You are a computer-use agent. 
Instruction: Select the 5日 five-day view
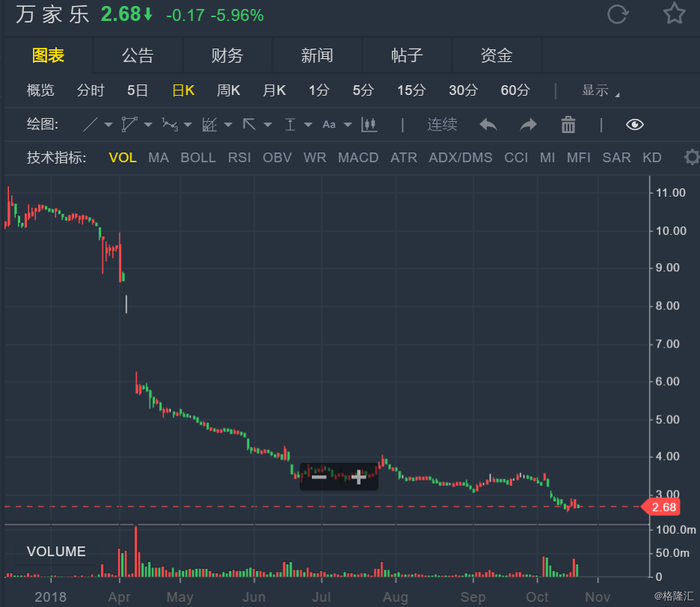(138, 90)
